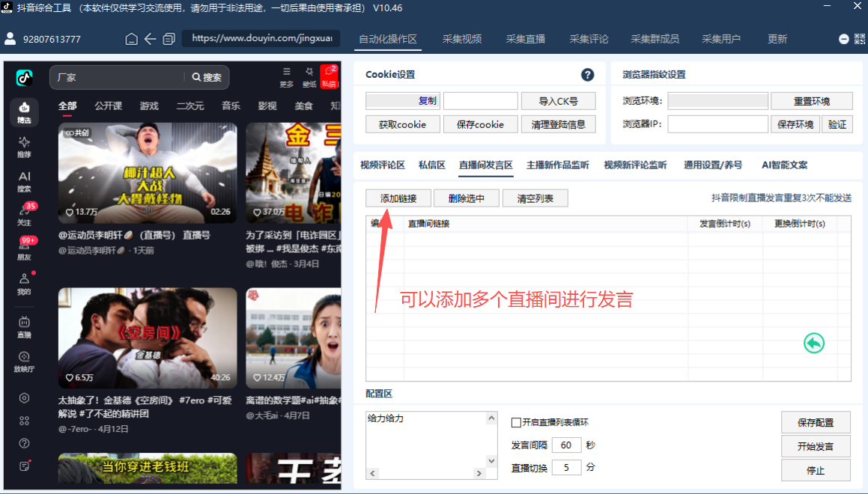Click the 直播切换 minutes input field
The width and height of the screenshot is (868, 494).
(x=566, y=468)
